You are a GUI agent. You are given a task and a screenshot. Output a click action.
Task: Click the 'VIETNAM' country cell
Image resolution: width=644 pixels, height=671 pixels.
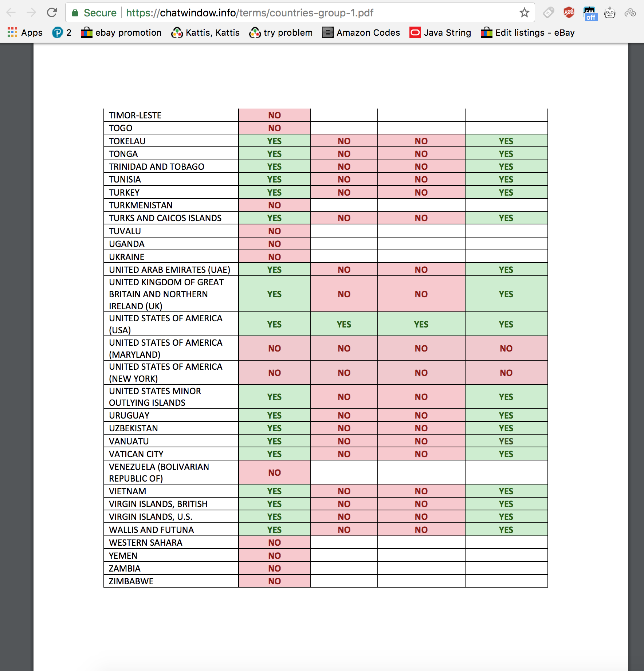[171, 491]
